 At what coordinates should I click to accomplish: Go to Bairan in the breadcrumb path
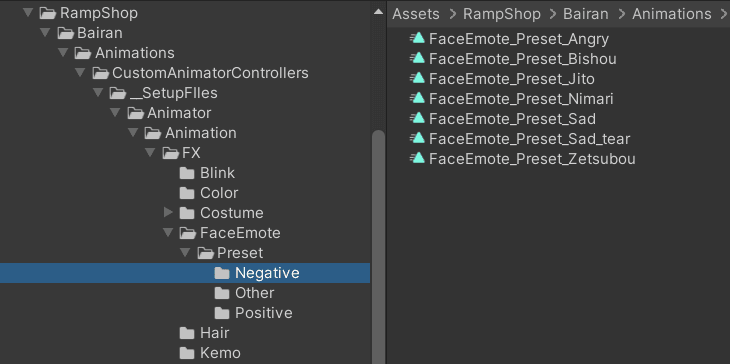point(586,14)
